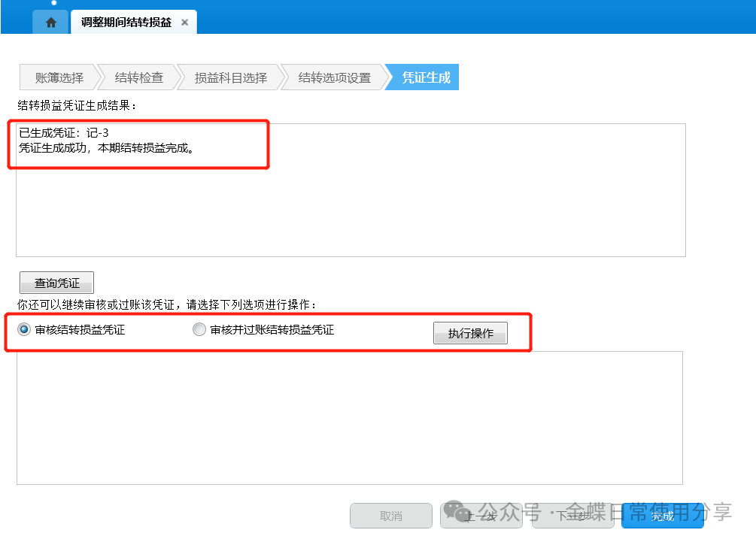756x542 pixels.
Task: Choose the 审核并过账结转损益凭证 radio option
Action: (x=199, y=329)
